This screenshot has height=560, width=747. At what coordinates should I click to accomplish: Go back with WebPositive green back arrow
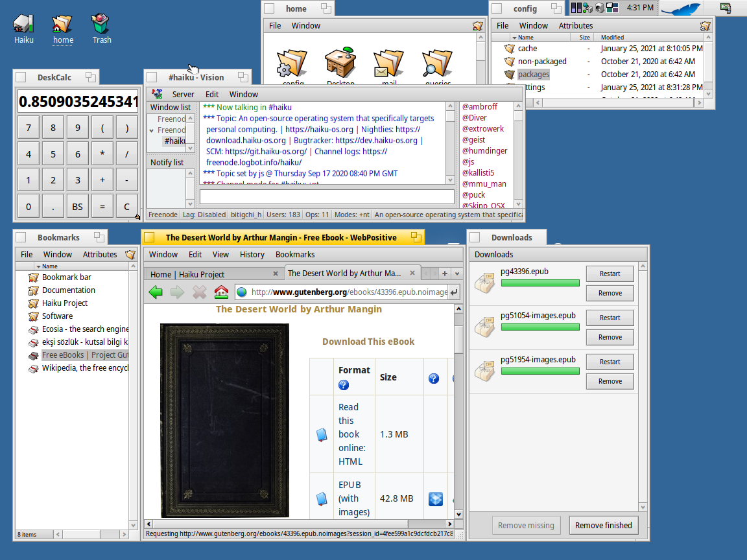[156, 292]
